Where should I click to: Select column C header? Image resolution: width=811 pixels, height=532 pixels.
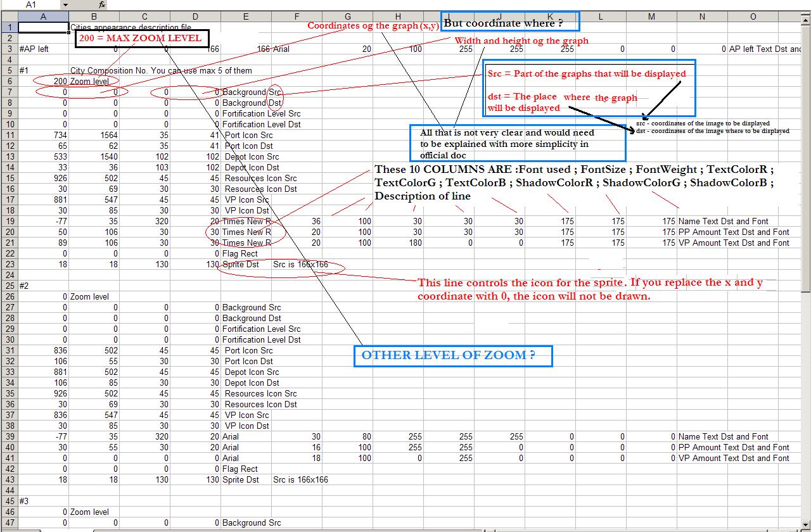pyautogui.click(x=144, y=16)
